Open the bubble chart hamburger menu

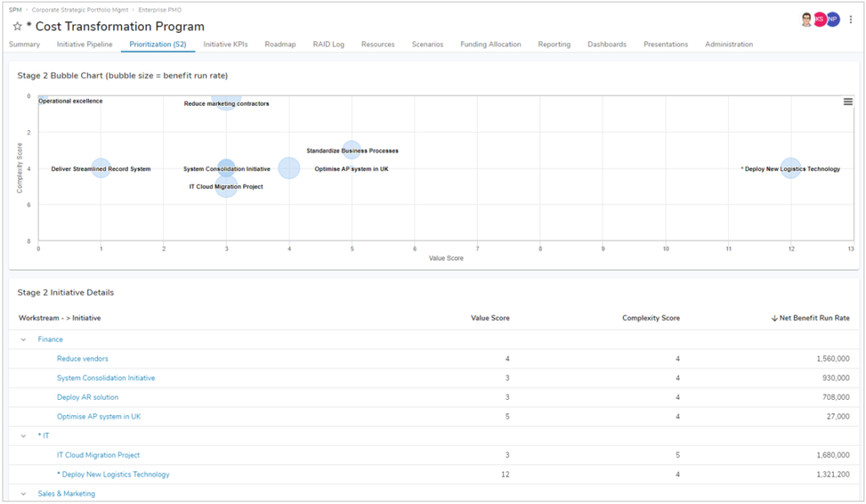[847, 100]
